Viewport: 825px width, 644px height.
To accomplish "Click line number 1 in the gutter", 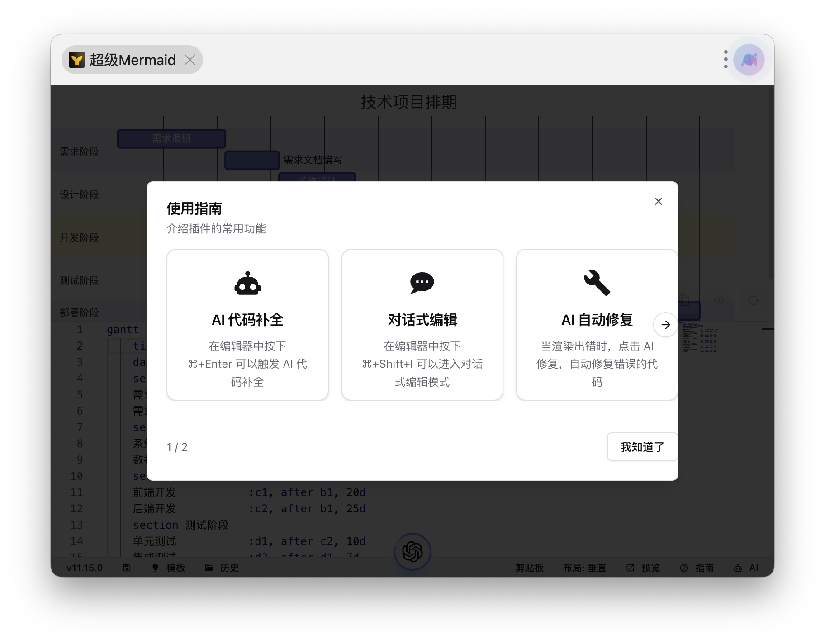I will click(80, 330).
